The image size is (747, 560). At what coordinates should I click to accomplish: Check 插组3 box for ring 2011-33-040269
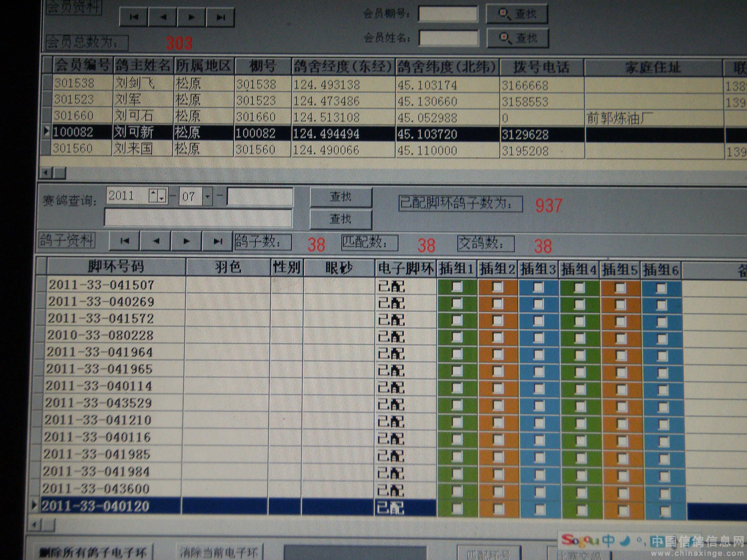tap(538, 304)
